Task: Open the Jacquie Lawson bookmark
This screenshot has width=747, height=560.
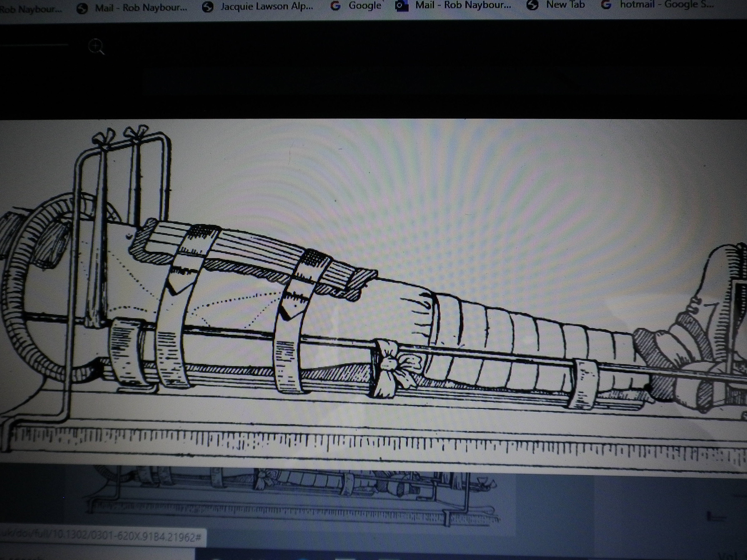Action: pyautogui.click(x=257, y=7)
